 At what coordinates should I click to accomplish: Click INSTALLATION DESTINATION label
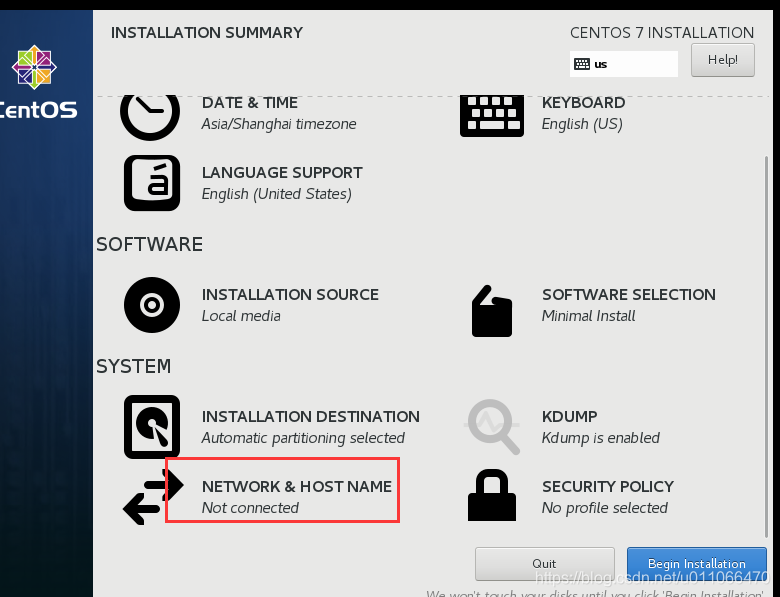(x=310, y=416)
